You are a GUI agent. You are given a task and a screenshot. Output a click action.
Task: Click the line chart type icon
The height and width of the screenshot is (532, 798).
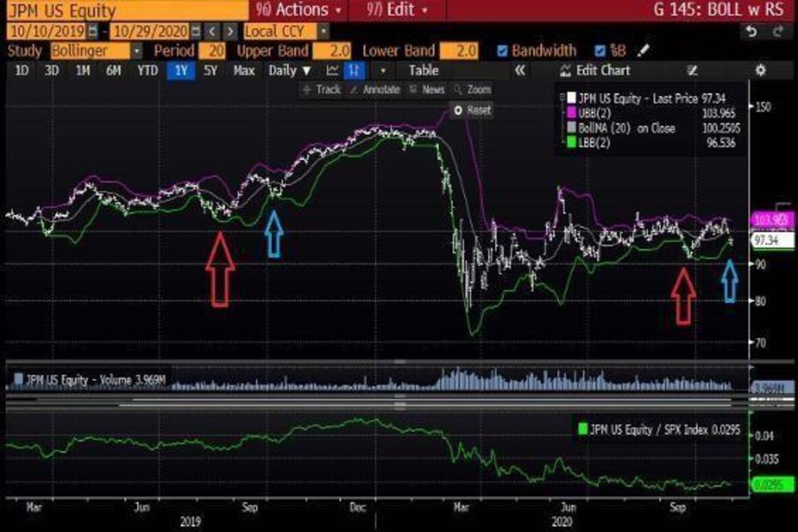332,70
